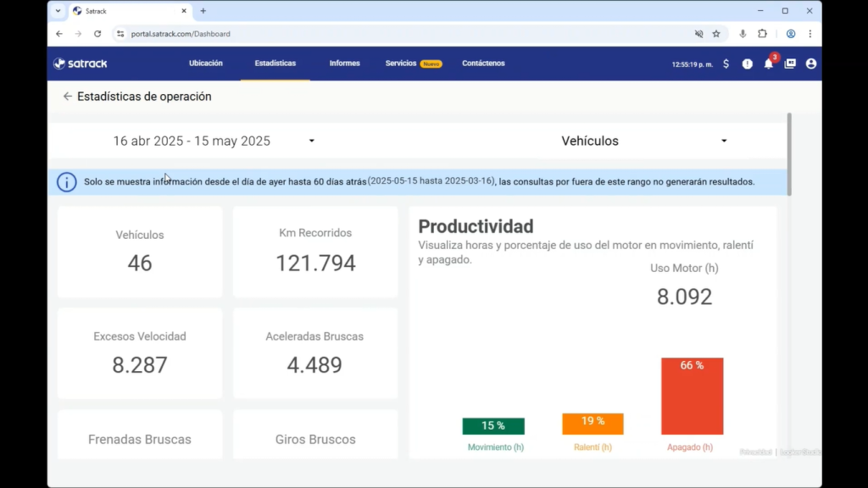Open Chrome three-dot menu

810,34
